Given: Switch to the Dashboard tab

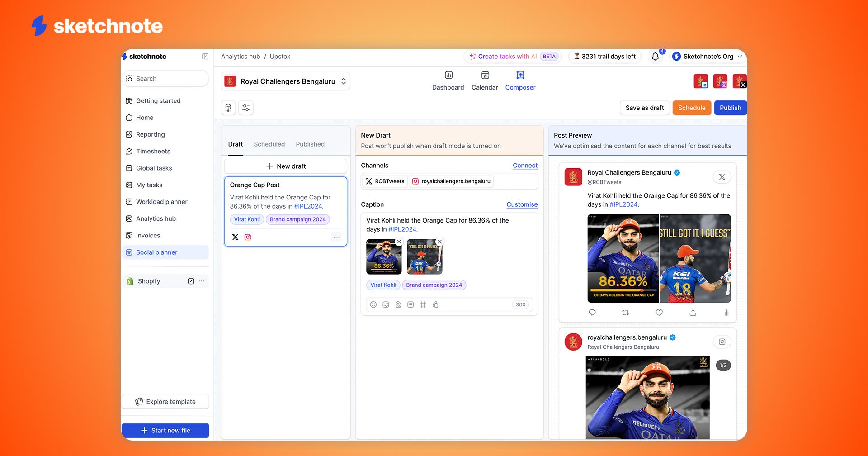Looking at the screenshot, I should click(448, 81).
